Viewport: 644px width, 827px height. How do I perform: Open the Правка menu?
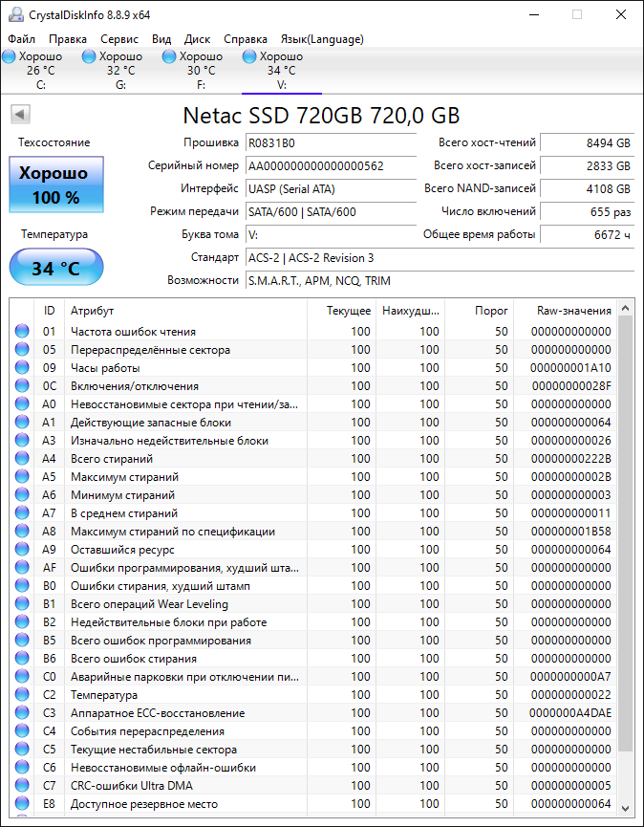coord(68,39)
